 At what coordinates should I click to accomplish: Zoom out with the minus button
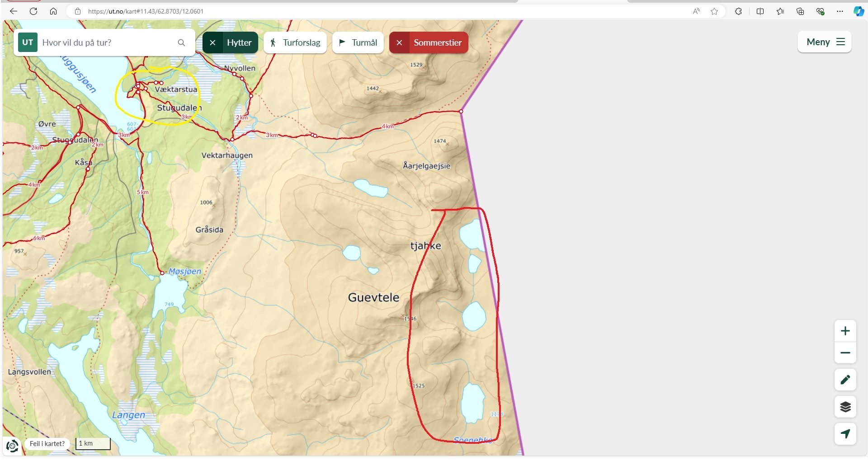(x=845, y=352)
